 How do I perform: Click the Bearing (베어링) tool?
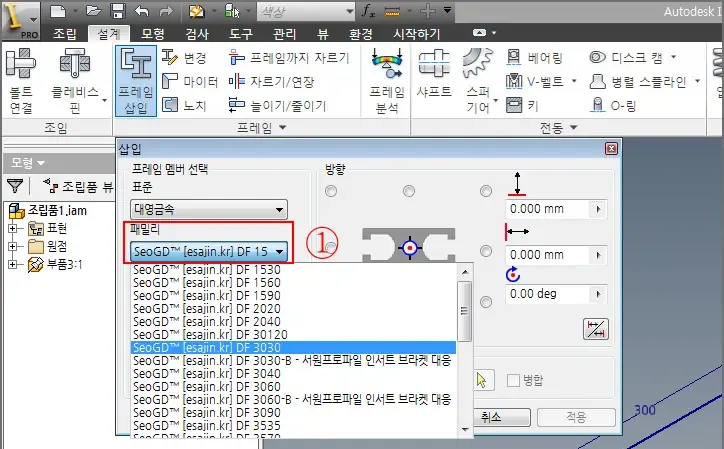click(534, 57)
